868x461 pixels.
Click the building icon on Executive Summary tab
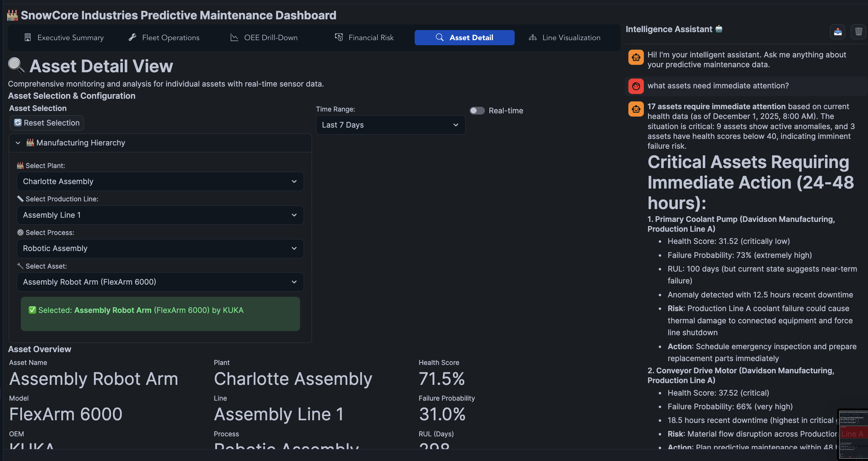coord(28,37)
